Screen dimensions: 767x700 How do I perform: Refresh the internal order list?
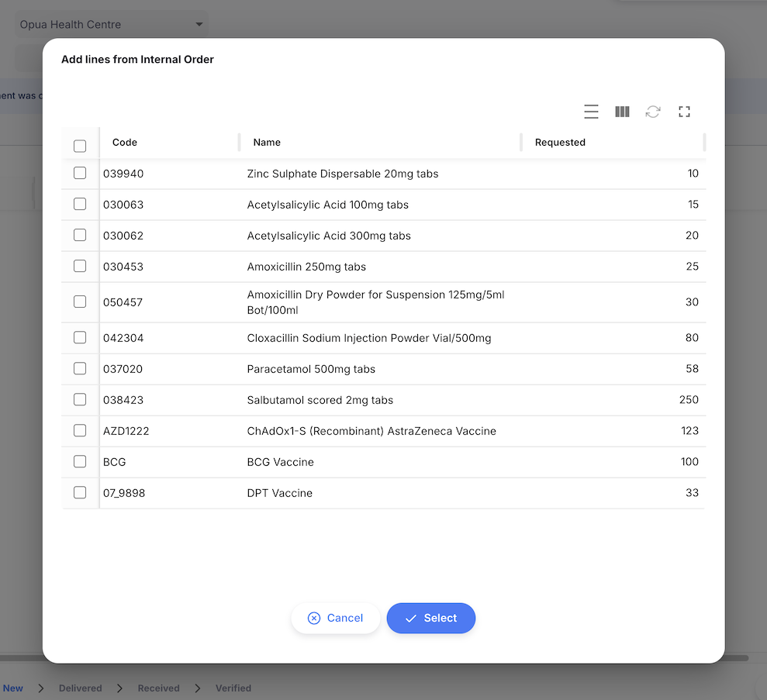point(653,112)
